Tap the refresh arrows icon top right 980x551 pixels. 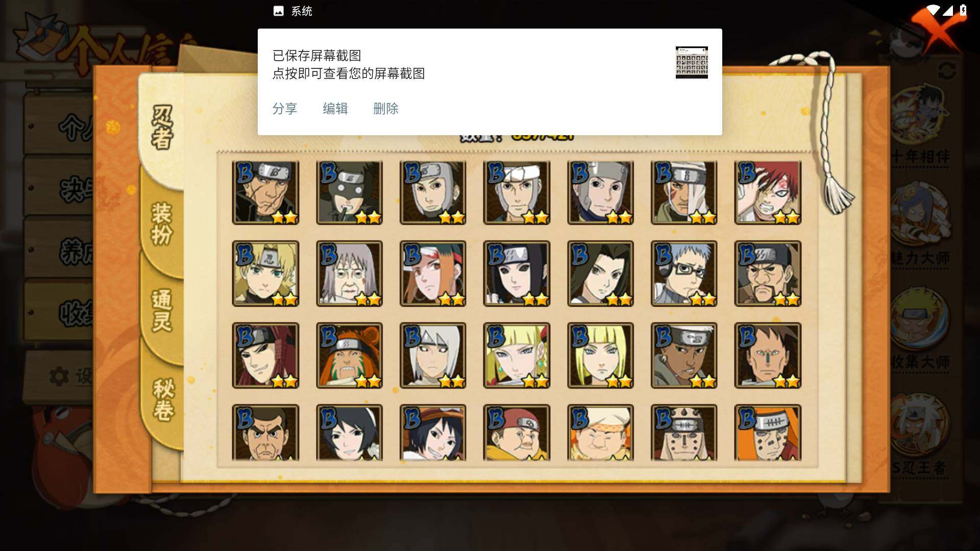point(947,70)
